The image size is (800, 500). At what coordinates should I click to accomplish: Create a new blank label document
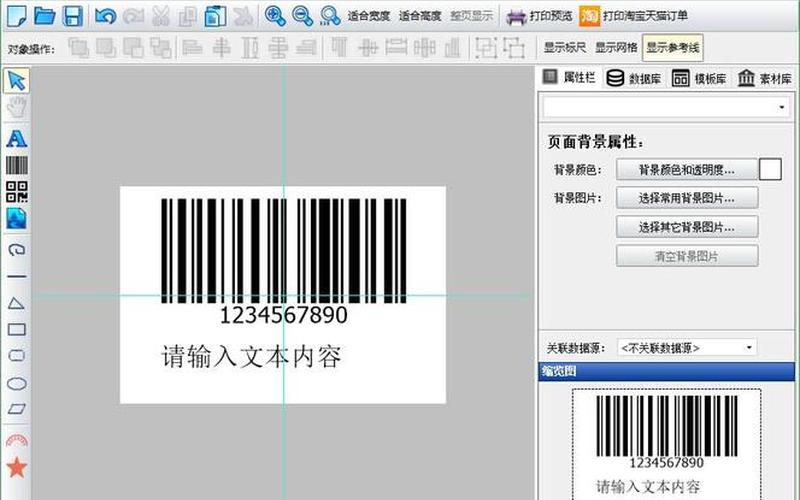click(x=16, y=16)
